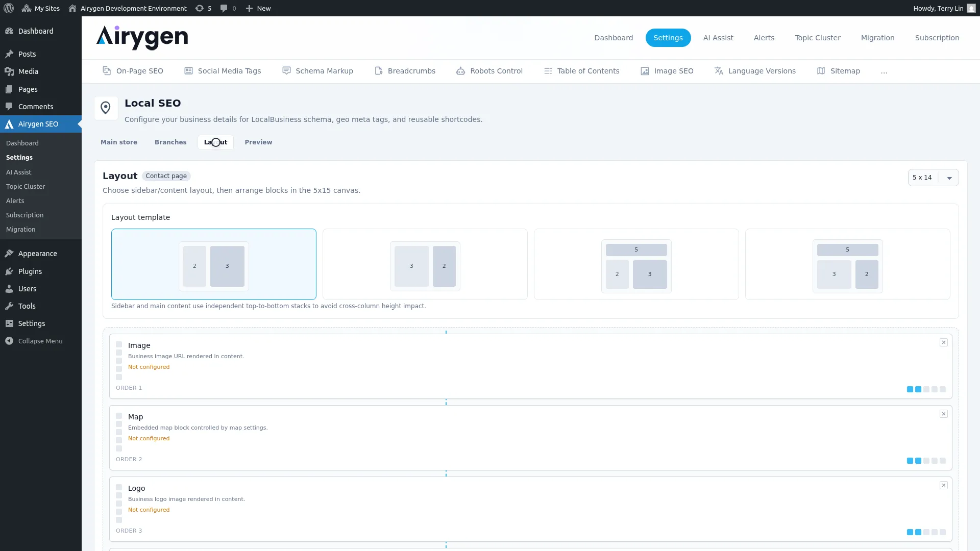This screenshot has height=551, width=980.
Task: Click the Contact page badge
Action: click(x=166, y=176)
